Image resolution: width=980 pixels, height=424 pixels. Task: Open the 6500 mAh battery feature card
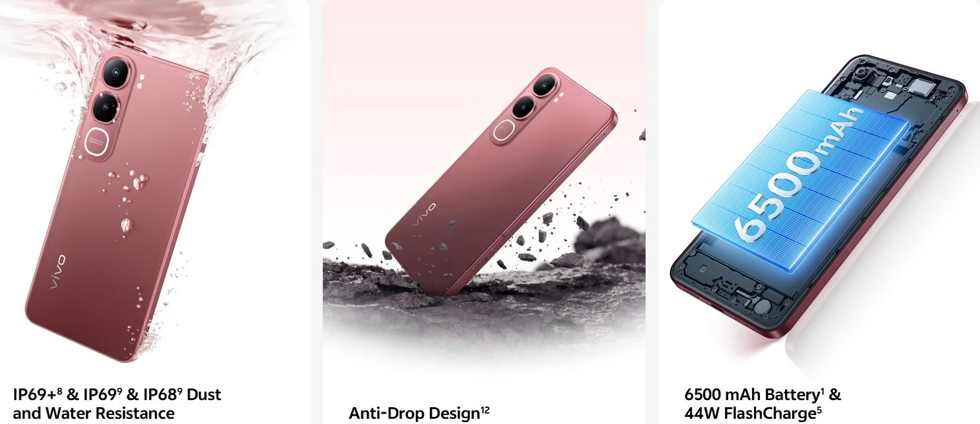[819, 212]
